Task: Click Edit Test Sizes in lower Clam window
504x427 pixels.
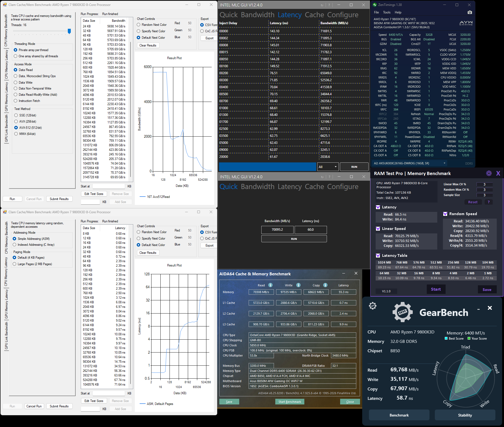Action: tap(94, 401)
